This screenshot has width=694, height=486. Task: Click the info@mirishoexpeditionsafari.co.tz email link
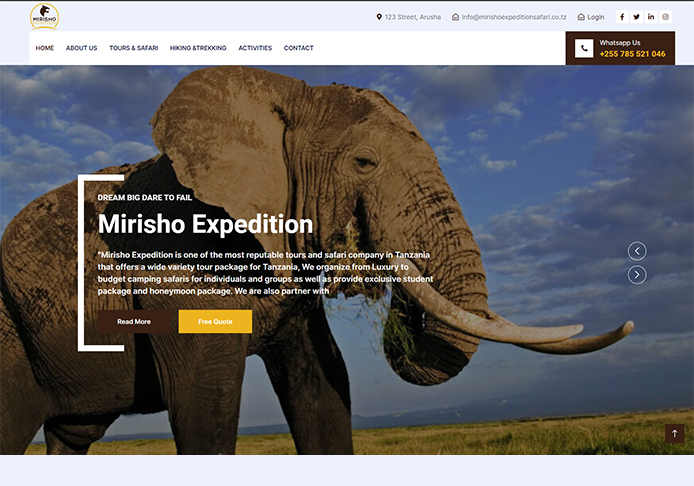514,17
